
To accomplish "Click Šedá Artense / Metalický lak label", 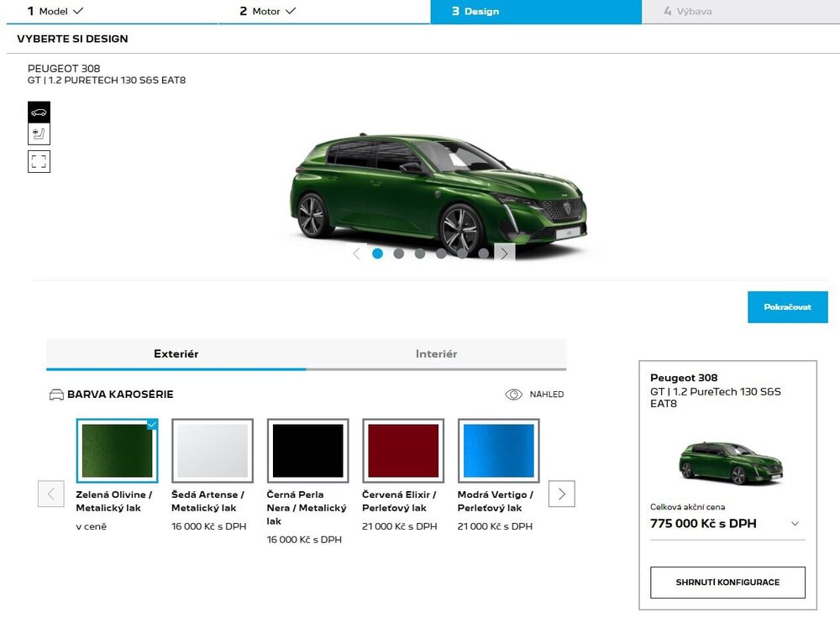I will (207, 501).
